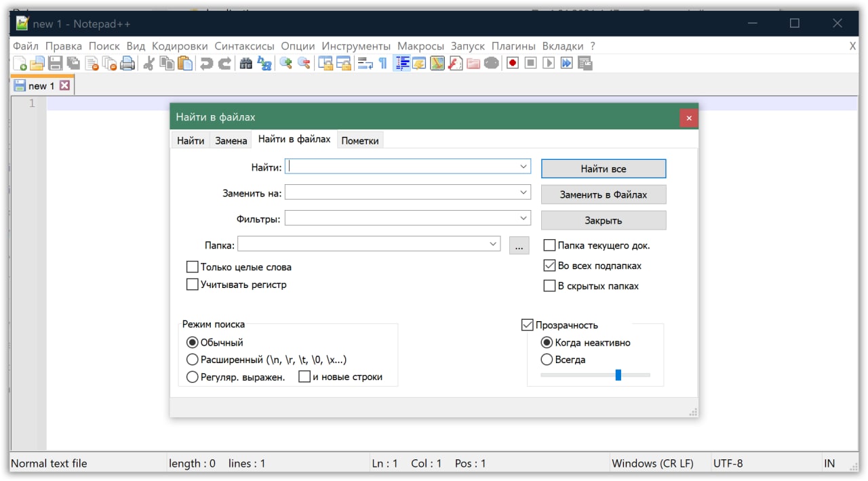Viewport: 868px width, 481px height.
Task: Switch to the Найти tab
Action: click(191, 141)
